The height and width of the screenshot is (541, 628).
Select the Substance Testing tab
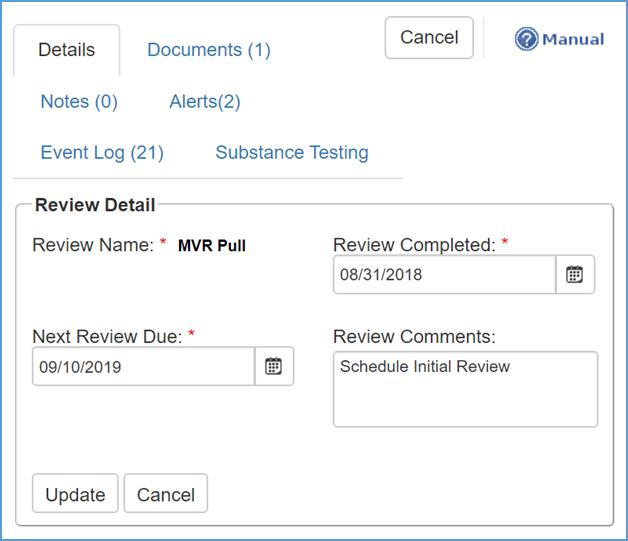point(292,153)
